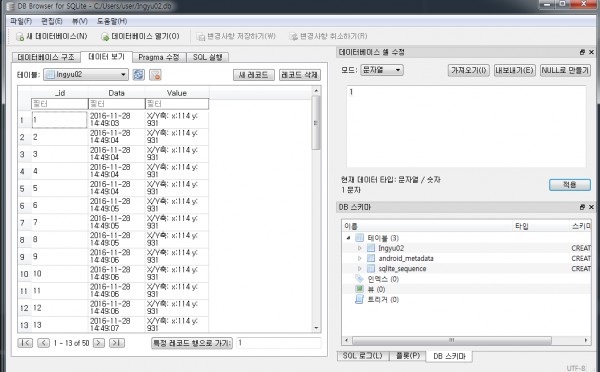Viewport: 600px width, 372px height.
Task: Select the android_metadata table row
Action: (406, 258)
